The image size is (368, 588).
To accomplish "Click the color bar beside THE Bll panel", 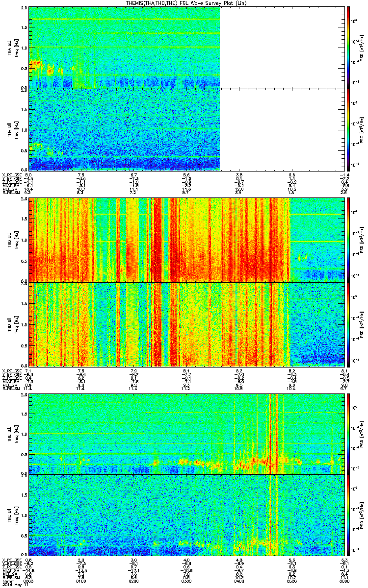I will 348,515.
